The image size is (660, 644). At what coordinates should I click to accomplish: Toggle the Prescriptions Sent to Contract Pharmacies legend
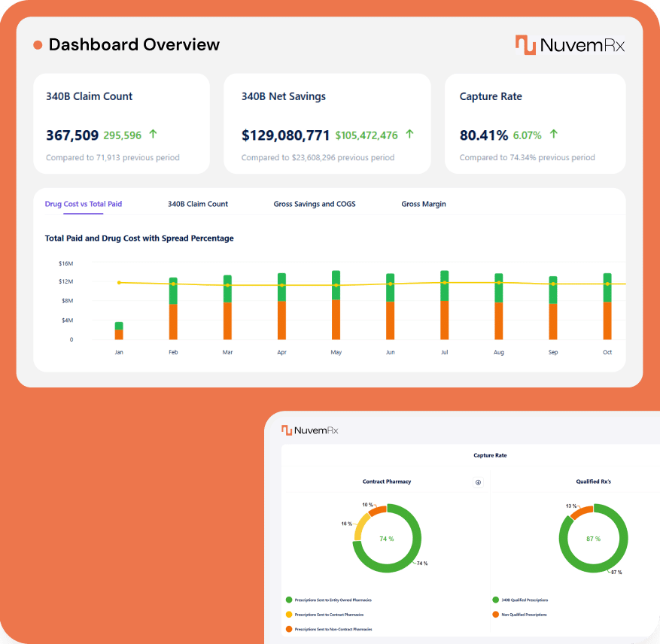[x=331, y=615]
